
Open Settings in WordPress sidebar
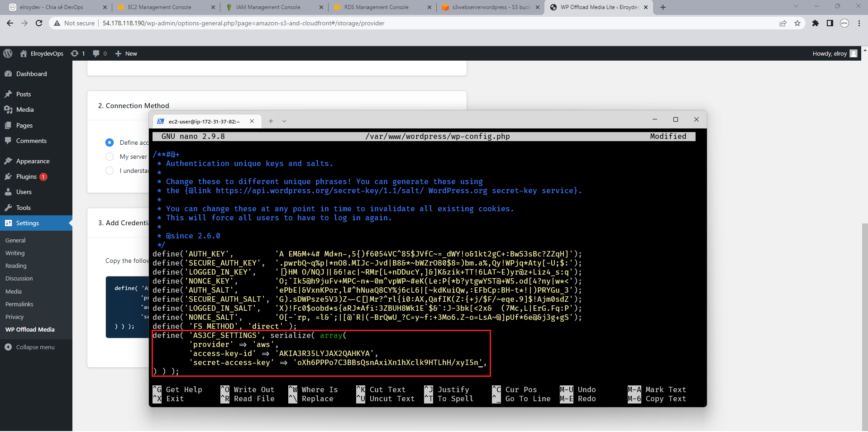click(x=36, y=223)
